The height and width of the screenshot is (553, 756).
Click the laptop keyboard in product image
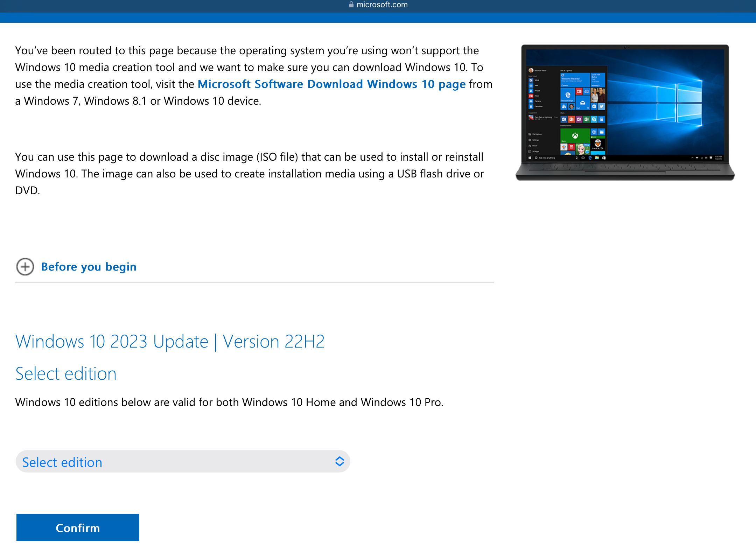pos(625,168)
